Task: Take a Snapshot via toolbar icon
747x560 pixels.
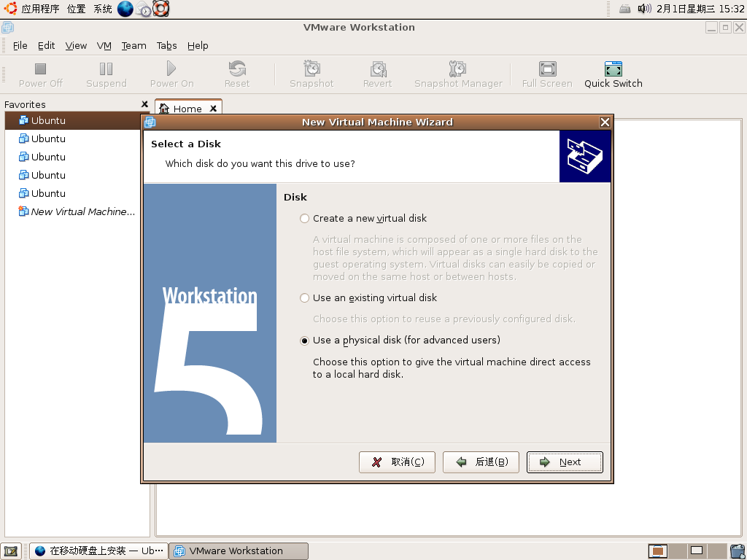Action: pyautogui.click(x=311, y=69)
